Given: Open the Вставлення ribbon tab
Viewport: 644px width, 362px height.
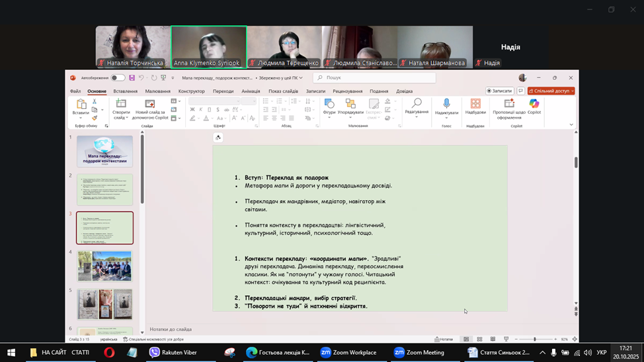Looking at the screenshot, I should tap(125, 91).
